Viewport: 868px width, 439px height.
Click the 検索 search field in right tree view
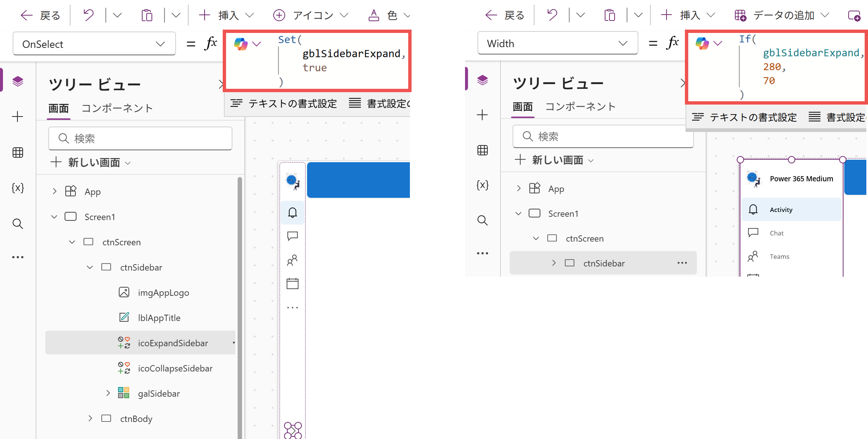click(603, 137)
